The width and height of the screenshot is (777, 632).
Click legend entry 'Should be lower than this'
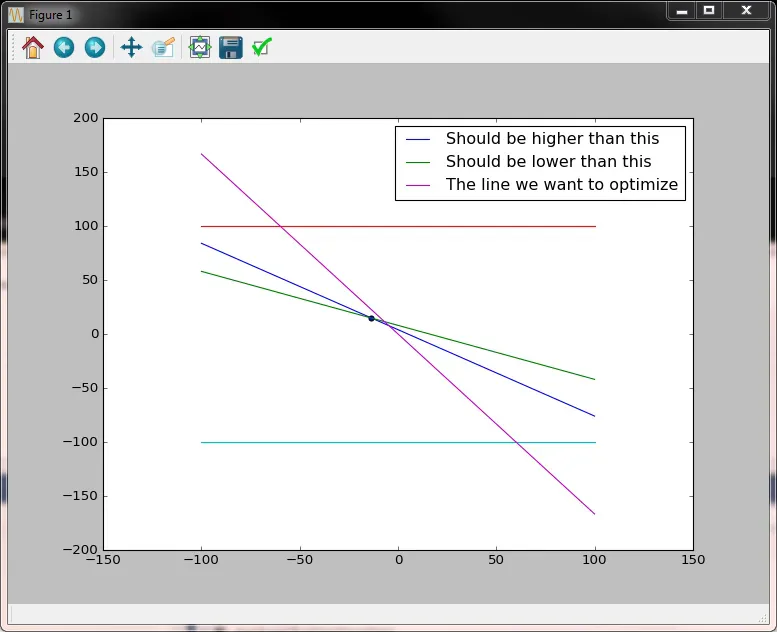coord(548,162)
